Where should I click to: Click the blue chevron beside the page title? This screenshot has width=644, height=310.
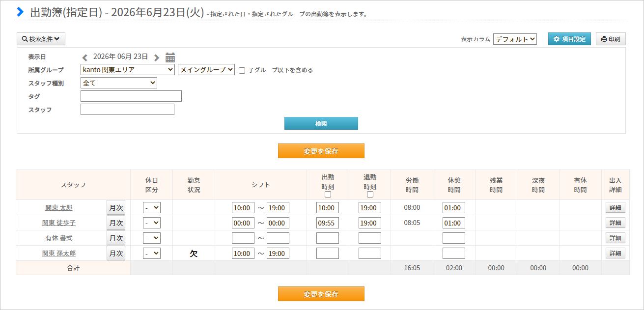coord(20,12)
